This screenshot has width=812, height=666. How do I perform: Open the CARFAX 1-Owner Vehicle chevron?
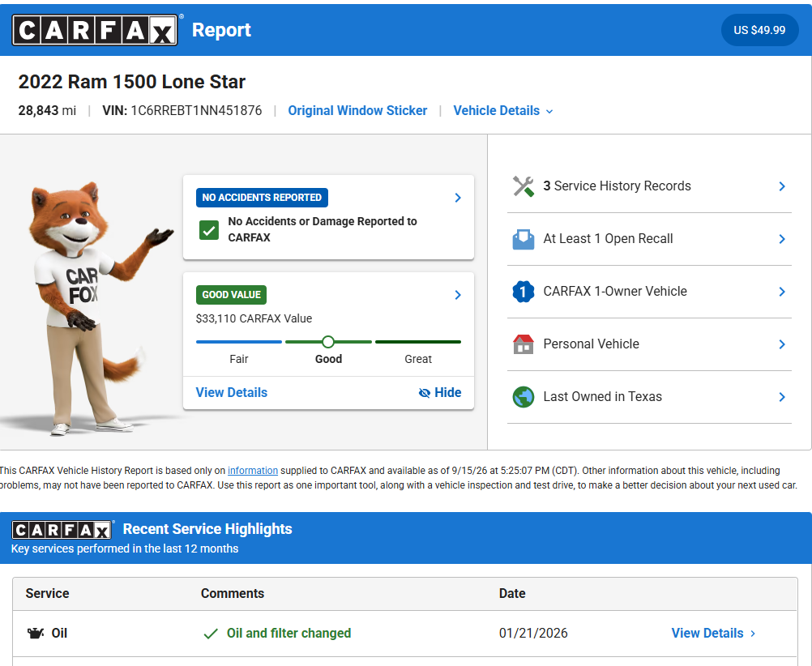point(782,292)
